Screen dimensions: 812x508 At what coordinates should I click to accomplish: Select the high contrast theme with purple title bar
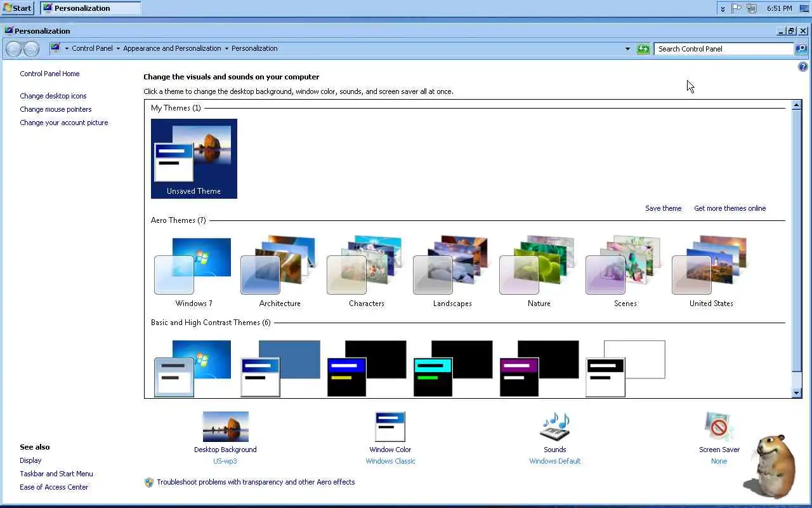click(x=539, y=369)
